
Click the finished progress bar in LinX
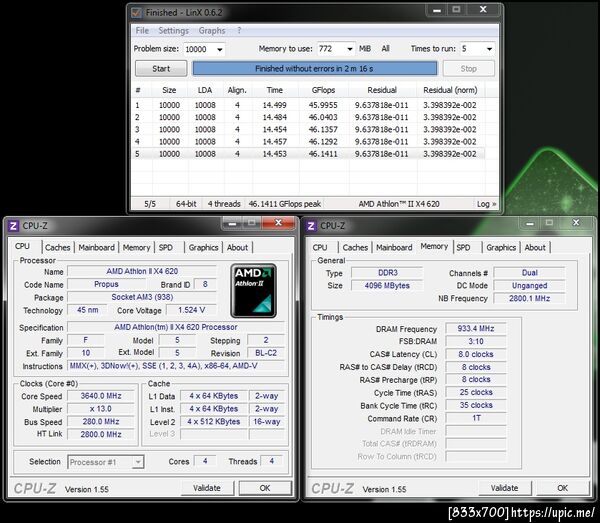click(x=314, y=69)
